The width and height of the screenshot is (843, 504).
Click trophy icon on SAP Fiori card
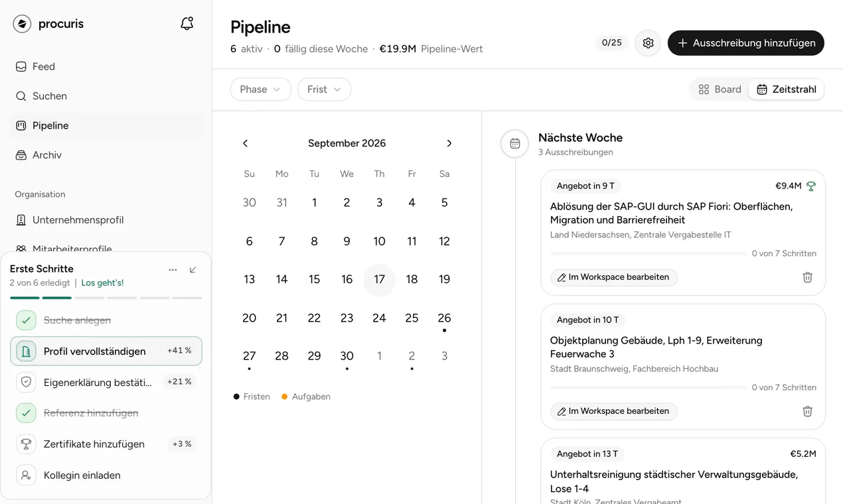[x=810, y=186]
